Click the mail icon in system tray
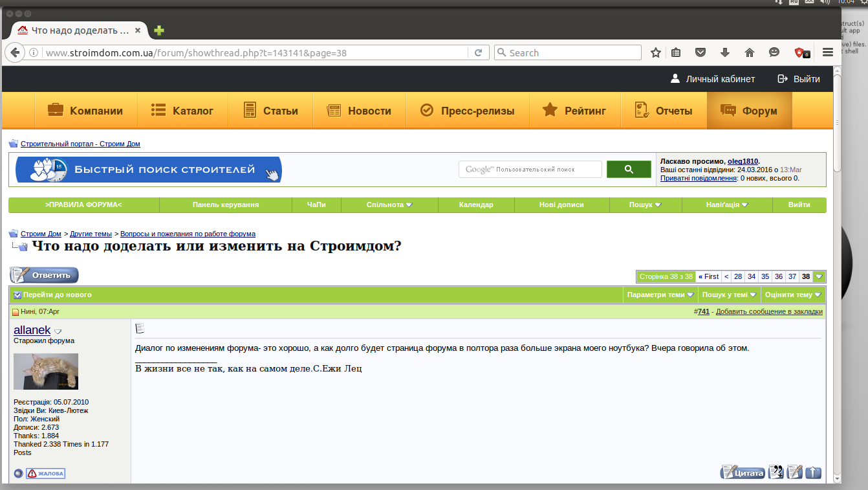 [810, 3]
